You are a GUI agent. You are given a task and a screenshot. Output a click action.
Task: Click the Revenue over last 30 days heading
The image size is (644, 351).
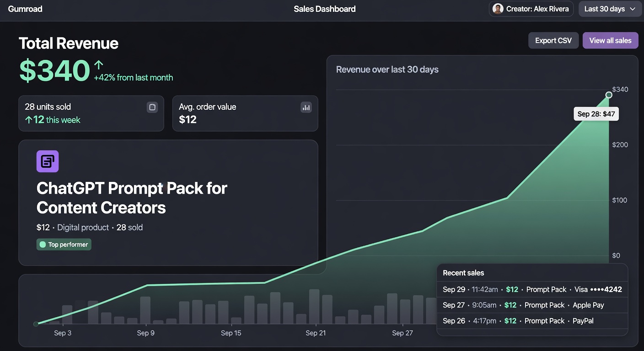pos(387,69)
